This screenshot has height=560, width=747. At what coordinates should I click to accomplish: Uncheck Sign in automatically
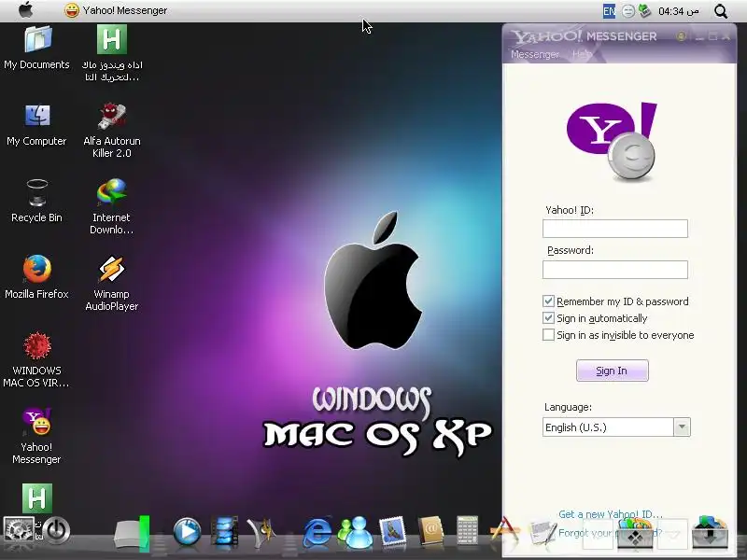(548, 317)
